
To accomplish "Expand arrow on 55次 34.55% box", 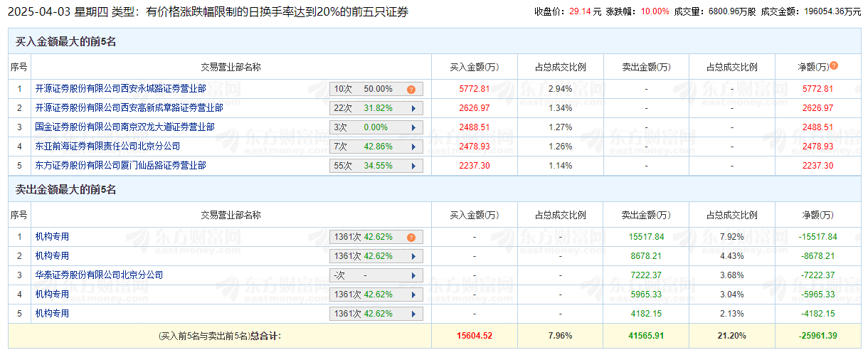I will tap(413, 166).
